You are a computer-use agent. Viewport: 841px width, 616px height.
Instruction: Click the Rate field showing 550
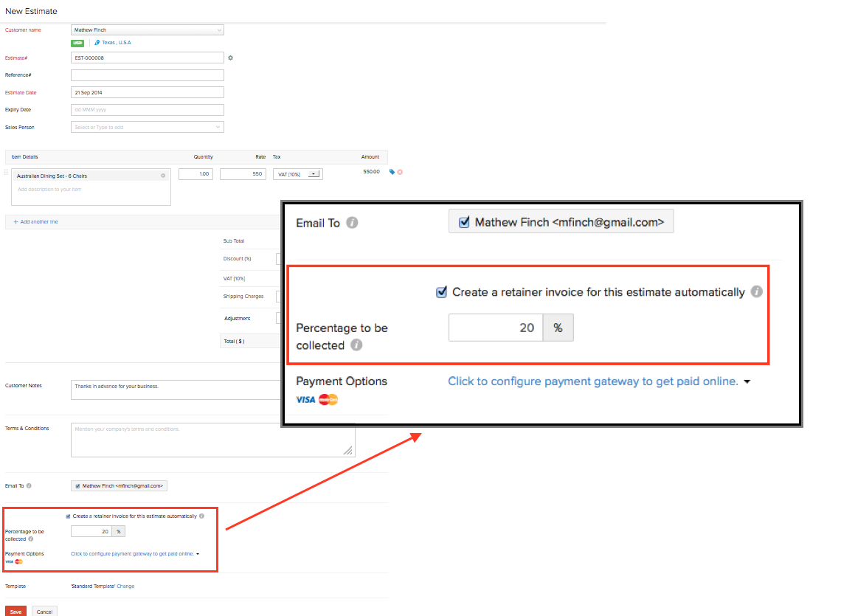coord(243,174)
